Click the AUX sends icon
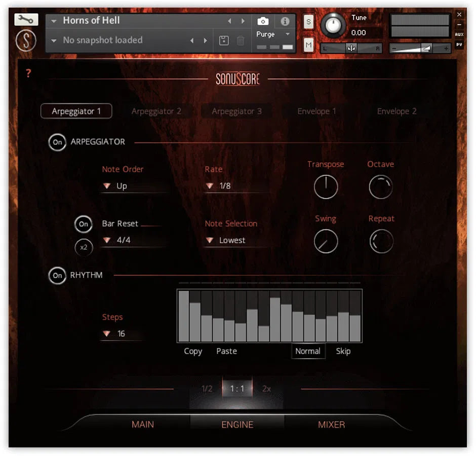476x456 pixels. tap(458, 34)
